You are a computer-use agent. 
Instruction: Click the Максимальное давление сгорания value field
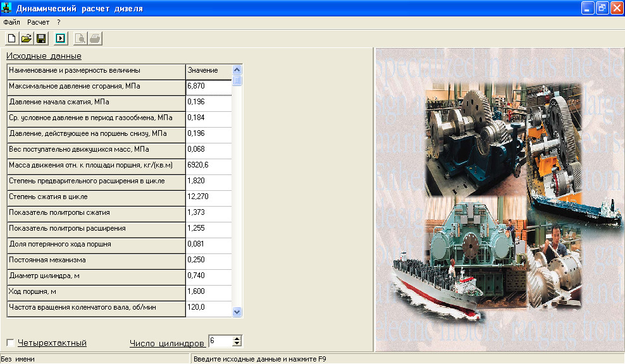209,85
